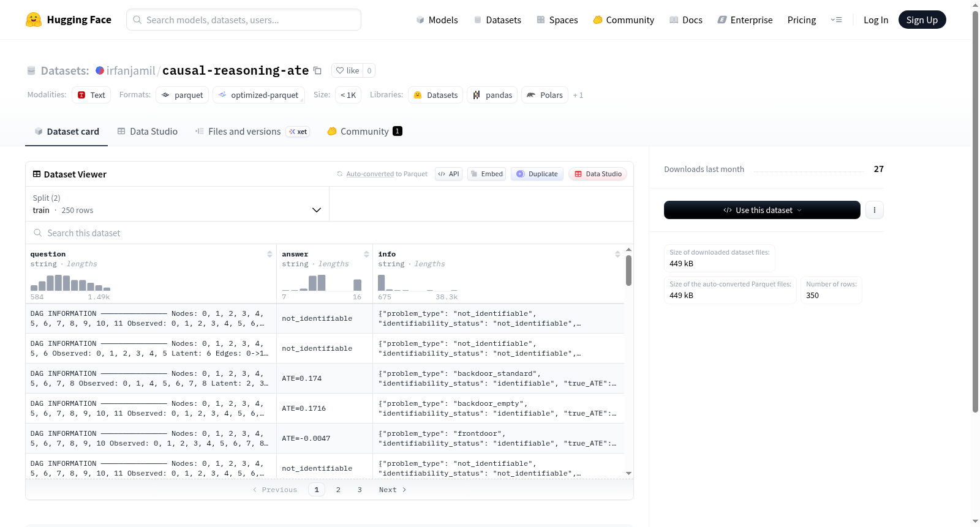Click the Hugging Face logo
The image size is (980, 527).
coord(68,20)
